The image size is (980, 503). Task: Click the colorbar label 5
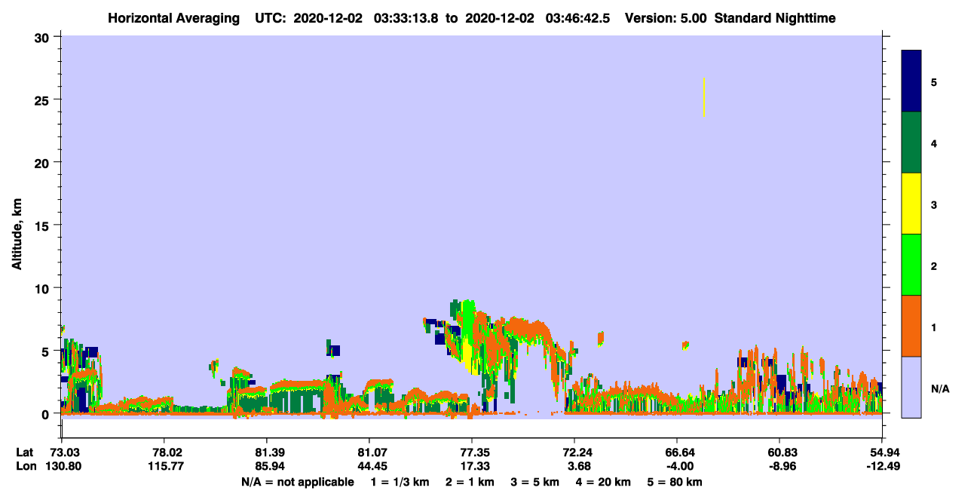tap(934, 82)
